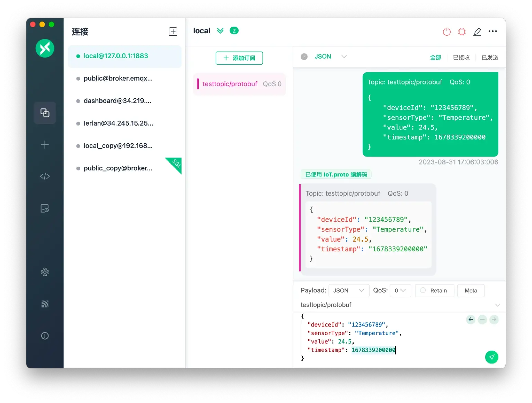Switch to the 已接收 messages tab
The height and width of the screenshot is (403, 532).
[x=461, y=57]
